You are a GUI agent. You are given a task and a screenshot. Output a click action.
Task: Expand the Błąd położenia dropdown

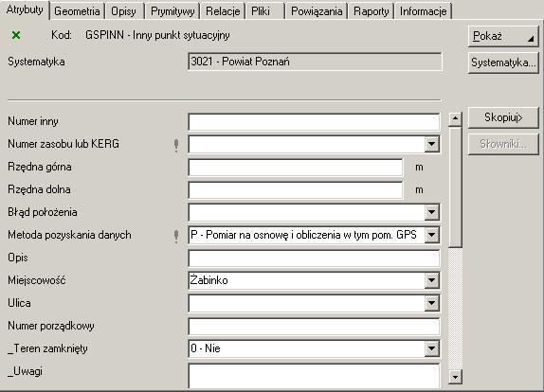431,212
